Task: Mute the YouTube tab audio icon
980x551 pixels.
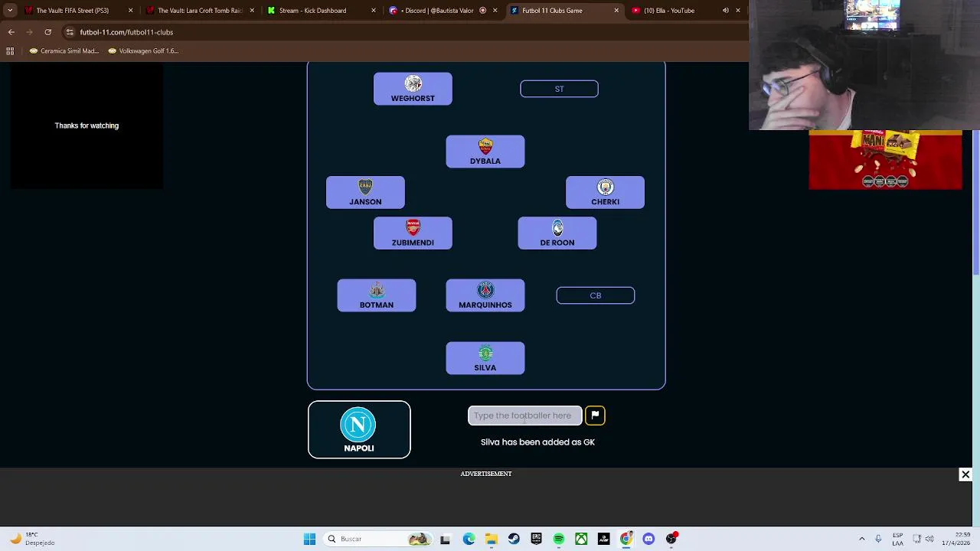Action: pos(725,11)
